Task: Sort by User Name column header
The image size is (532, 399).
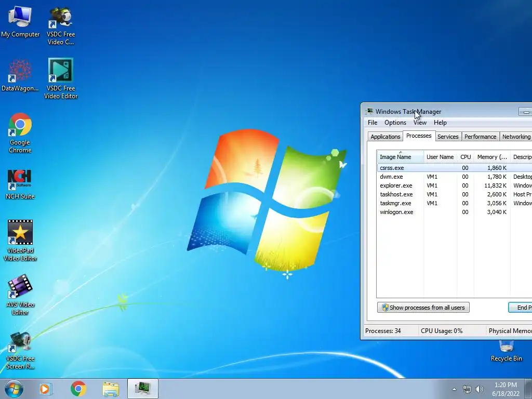Action: click(440, 157)
